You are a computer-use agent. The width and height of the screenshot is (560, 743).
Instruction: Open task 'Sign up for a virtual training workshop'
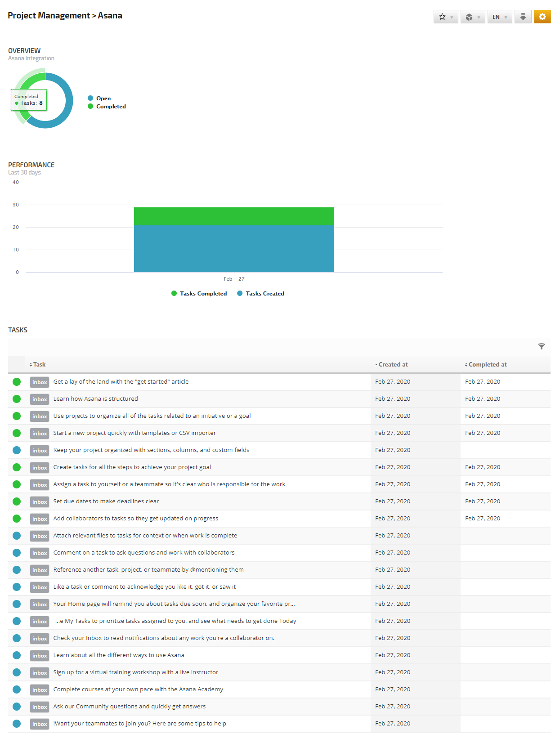coord(136,672)
